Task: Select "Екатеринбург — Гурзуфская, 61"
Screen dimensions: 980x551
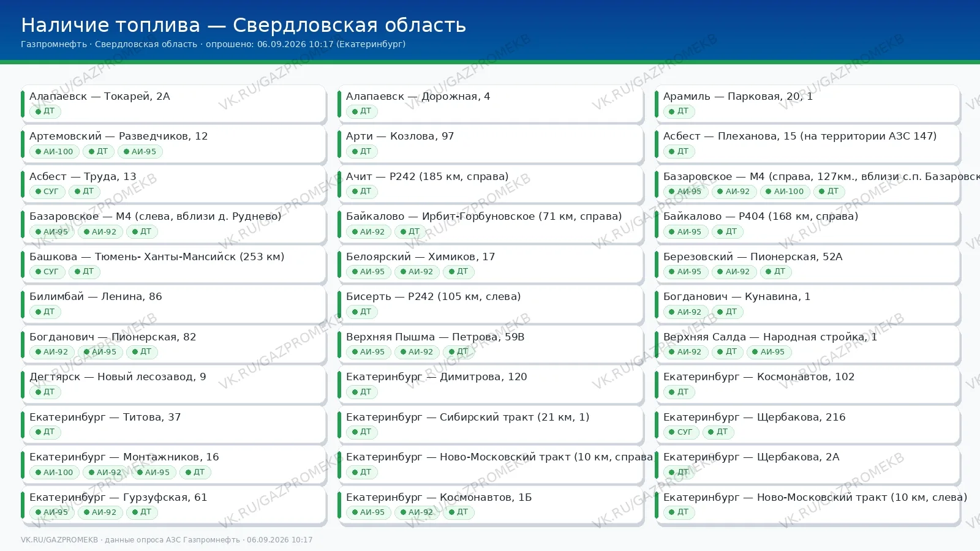Action: coord(173,505)
